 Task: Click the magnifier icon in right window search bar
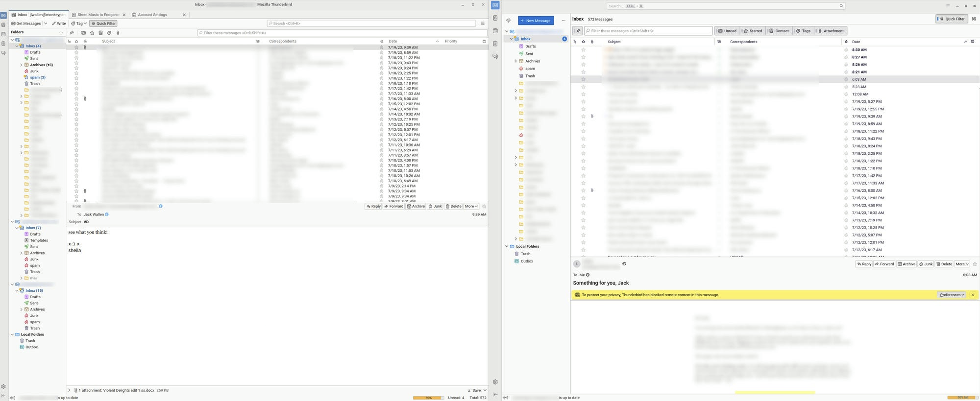click(841, 6)
